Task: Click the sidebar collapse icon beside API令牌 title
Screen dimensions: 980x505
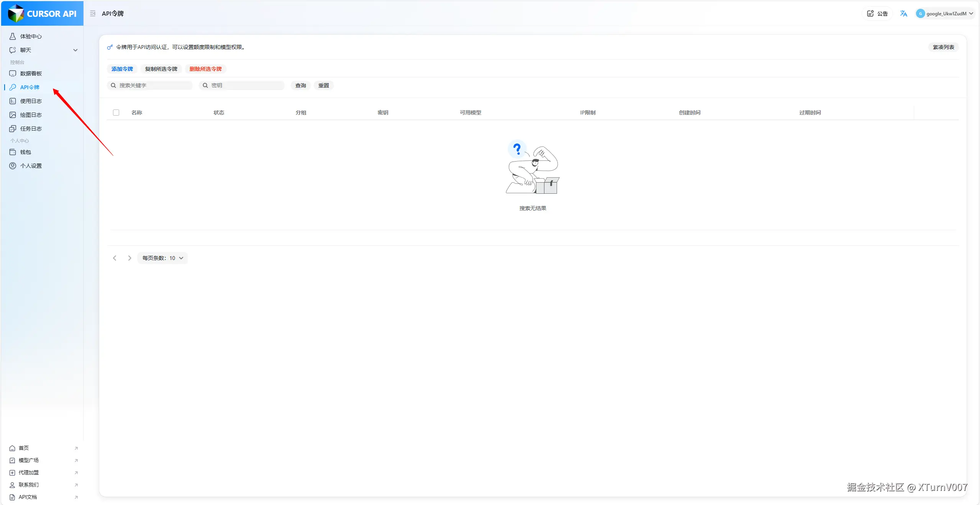Action: pos(93,13)
